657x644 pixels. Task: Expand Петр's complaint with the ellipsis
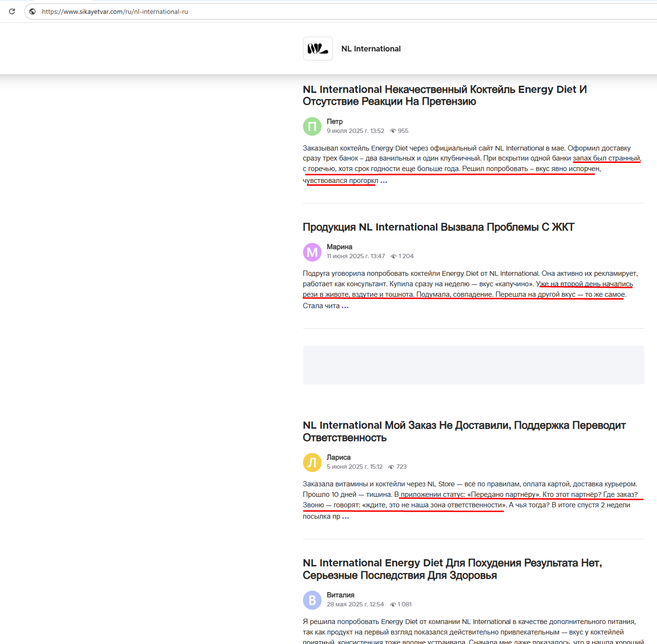384,181
